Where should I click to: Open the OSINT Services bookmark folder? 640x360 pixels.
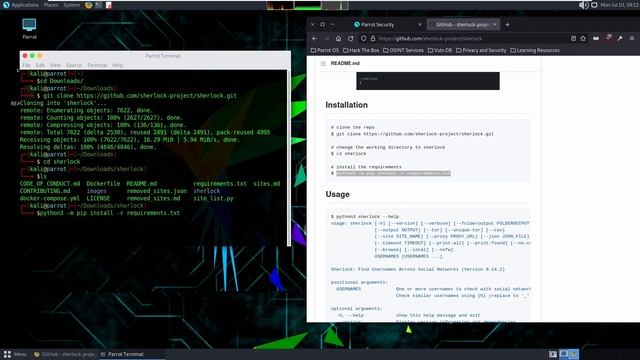[x=403, y=51]
